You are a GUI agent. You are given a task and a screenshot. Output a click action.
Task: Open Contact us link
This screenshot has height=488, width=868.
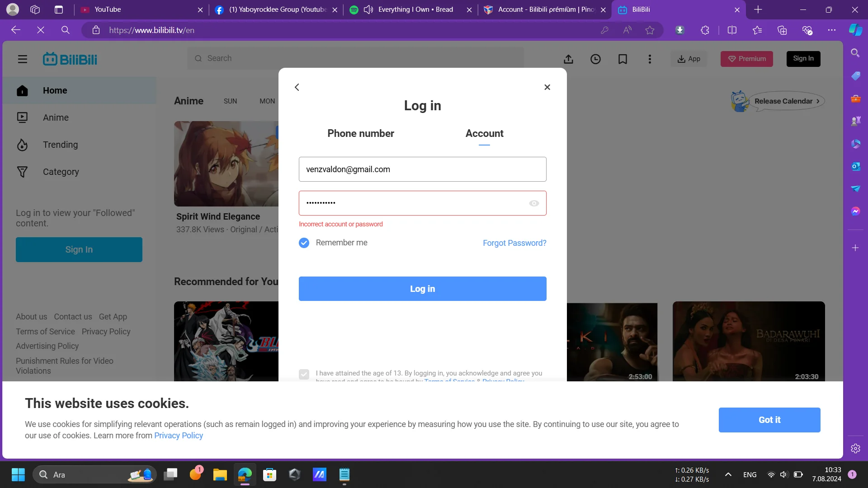click(73, 317)
